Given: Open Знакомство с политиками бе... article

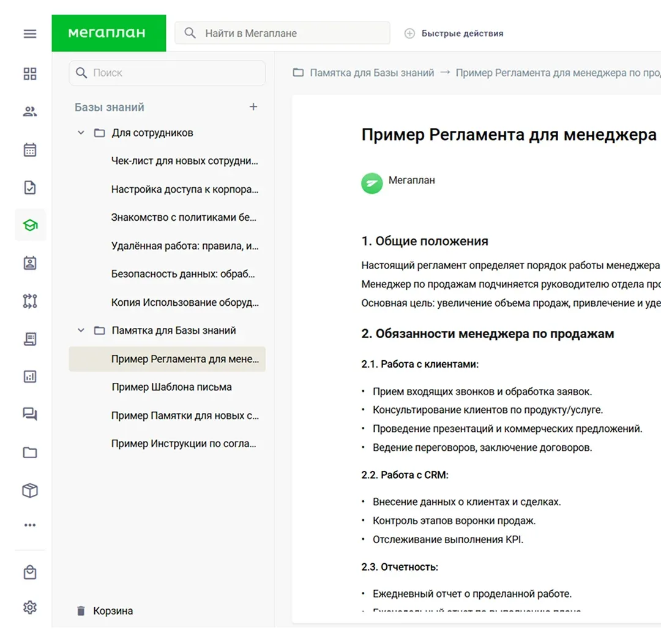Looking at the screenshot, I should point(184,217).
